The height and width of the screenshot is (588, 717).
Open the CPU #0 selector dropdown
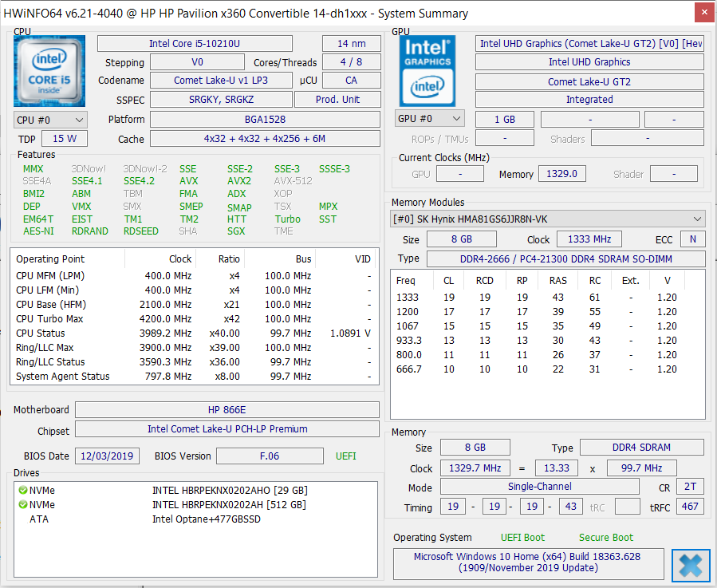tap(50, 120)
